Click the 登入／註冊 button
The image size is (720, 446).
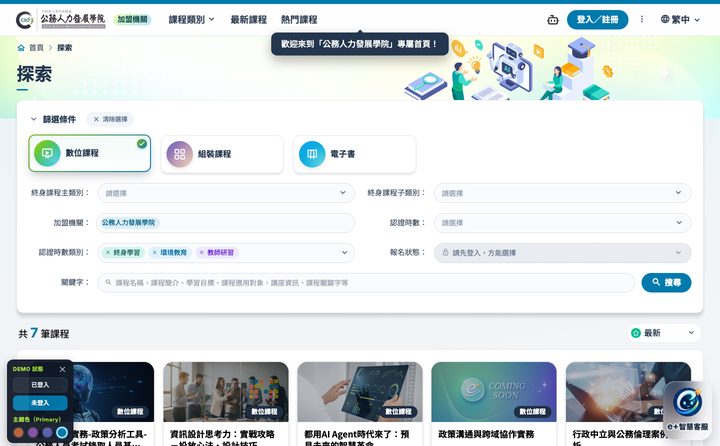pyautogui.click(x=597, y=19)
